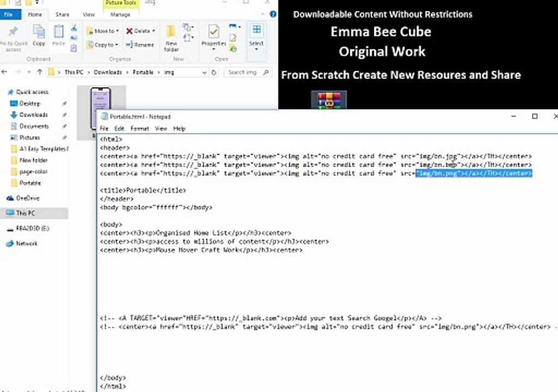Click the Open dropdown icon in ribbon
Screen dimensions: 558x392
234,27
